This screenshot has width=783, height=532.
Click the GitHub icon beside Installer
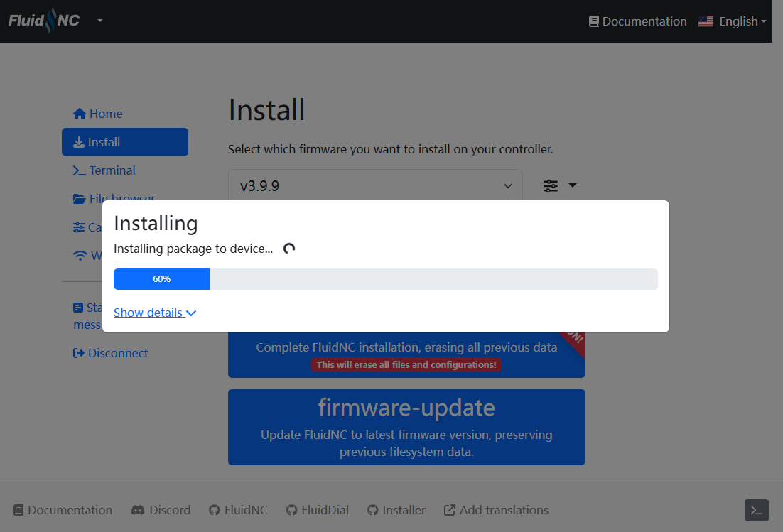[x=372, y=510]
